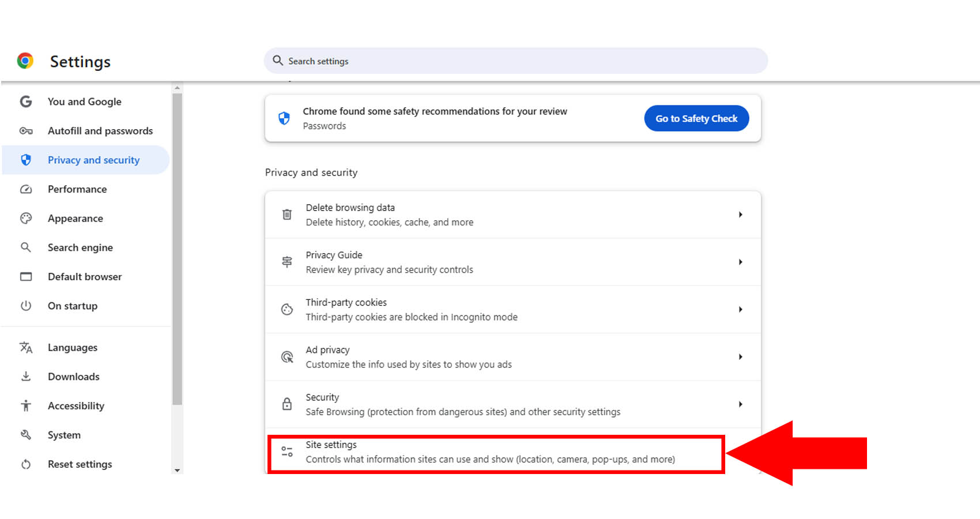Screen dimensions: 980x519
Task: Click the cookie icon for Third-party cookies
Action: pos(287,310)
